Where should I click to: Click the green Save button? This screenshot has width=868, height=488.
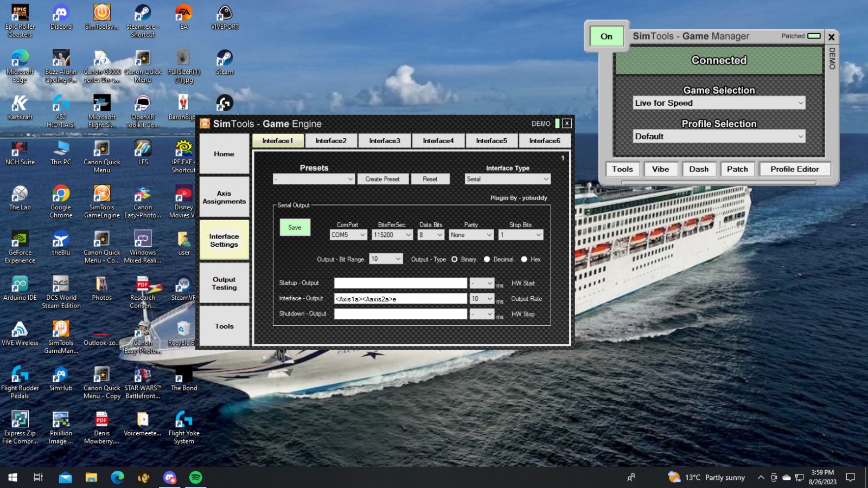tap(295, 227)
